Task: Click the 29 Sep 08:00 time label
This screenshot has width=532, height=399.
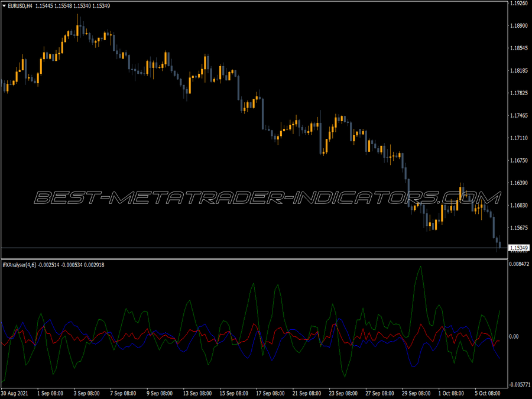Action: point(416,394)
